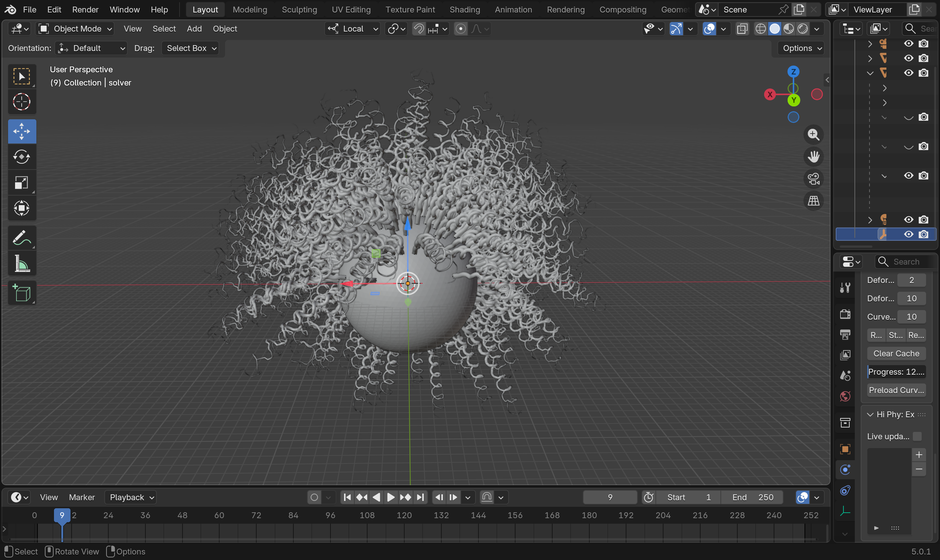This screenshot has width=940, height=560.
Task: Select the Rotate tool
Action: tap(22, 157)
